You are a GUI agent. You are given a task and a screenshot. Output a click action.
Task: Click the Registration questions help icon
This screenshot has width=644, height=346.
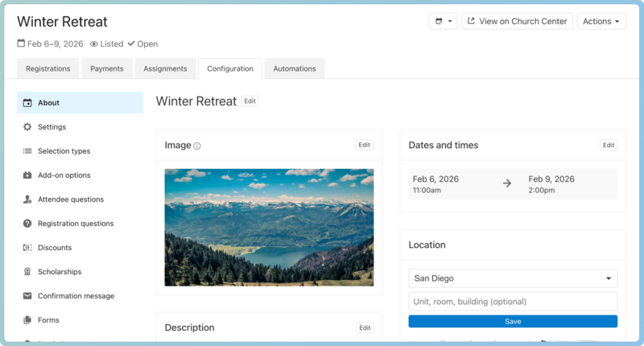(27, 224)
